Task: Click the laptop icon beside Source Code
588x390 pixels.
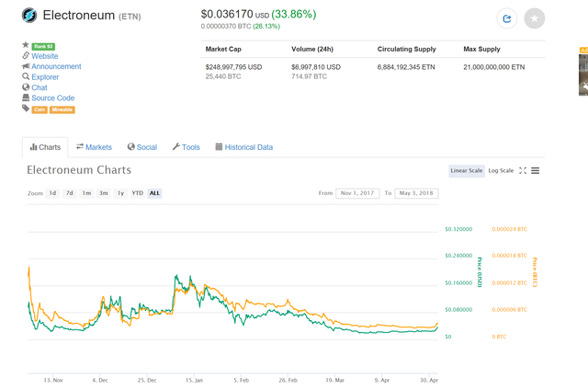Action: (x=26, y=97)
